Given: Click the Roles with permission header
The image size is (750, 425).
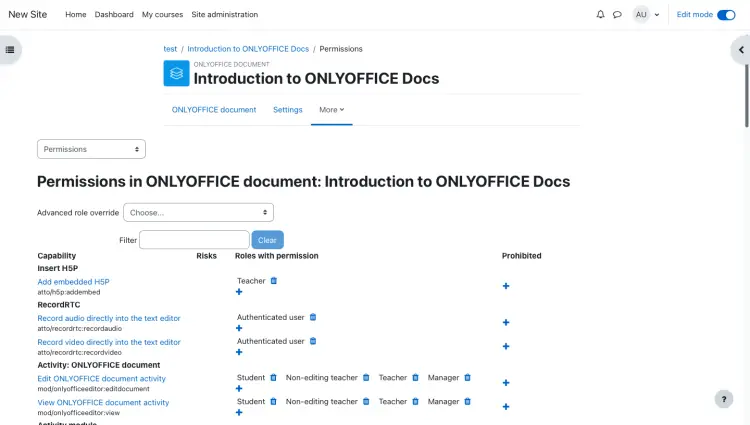Looking at the screenshot, I should [x=276, y=256].
